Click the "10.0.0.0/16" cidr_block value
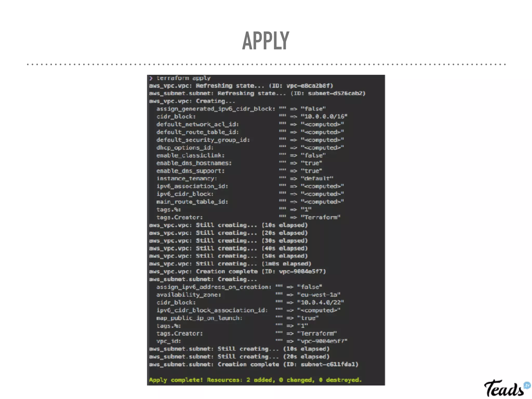 (324, 116)
